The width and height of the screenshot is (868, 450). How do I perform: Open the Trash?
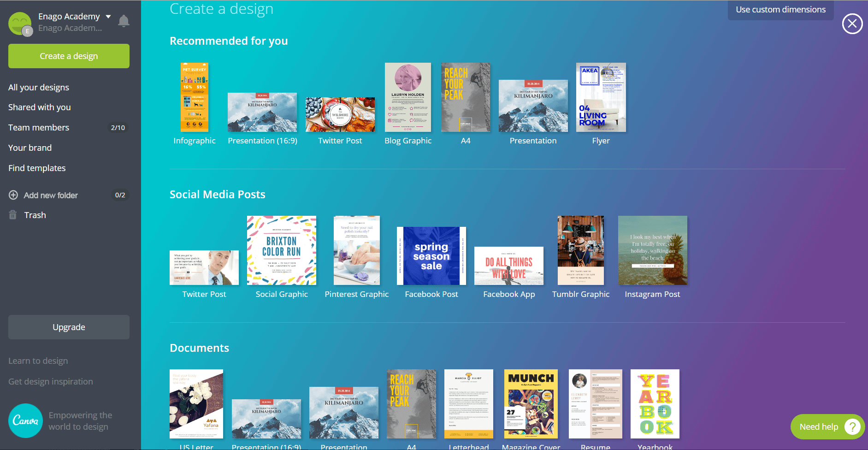35,215
